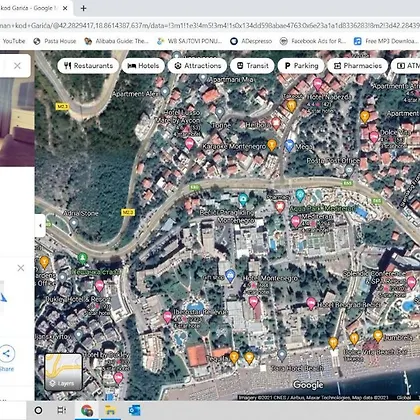
Task: Open the Pasta House bookmark
Action: 55,41
